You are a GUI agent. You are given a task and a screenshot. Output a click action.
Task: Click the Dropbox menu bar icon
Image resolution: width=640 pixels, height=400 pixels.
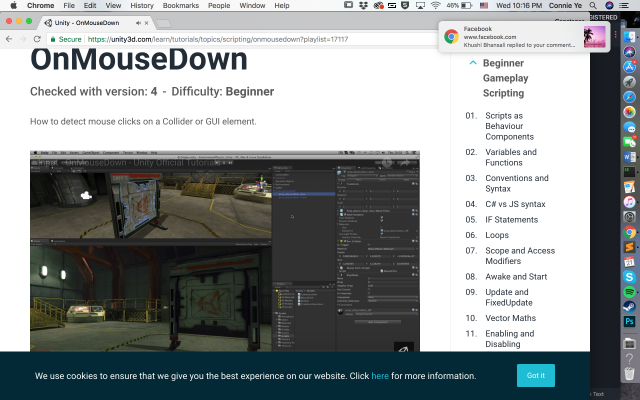363,5
